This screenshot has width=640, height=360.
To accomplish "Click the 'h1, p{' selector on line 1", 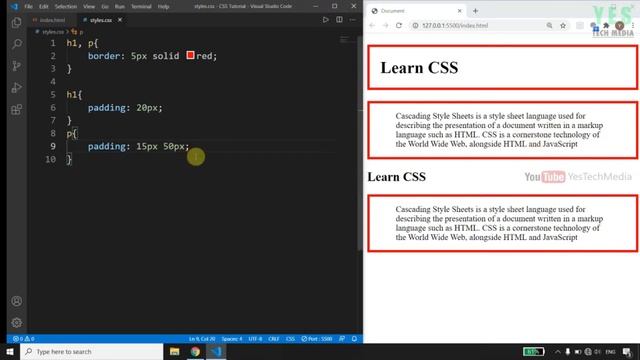I will click(x=82, y=43).
